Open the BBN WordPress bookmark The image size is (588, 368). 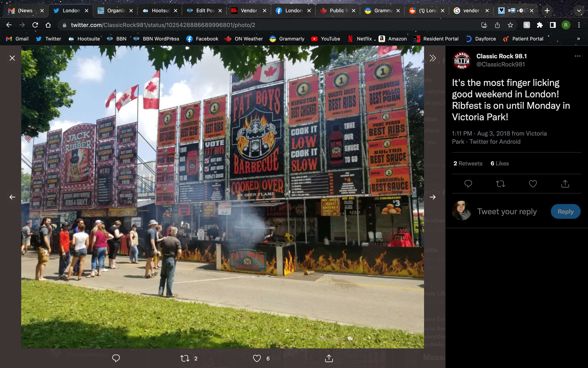[156, 39]
